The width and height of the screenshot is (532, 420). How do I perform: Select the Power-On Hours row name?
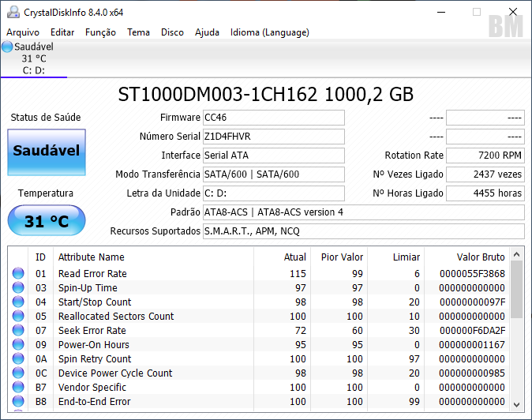point(94,345)
